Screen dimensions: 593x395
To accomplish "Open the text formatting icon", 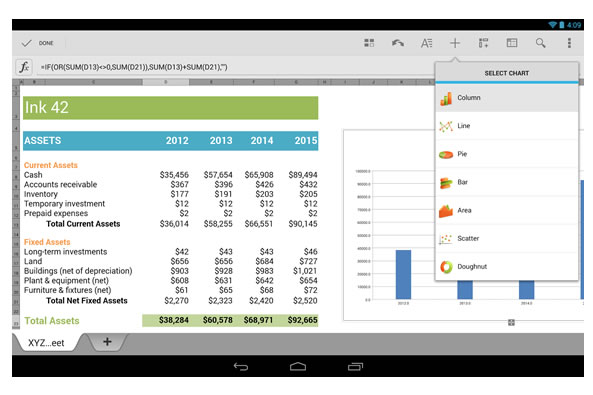I will click(426, 43).
